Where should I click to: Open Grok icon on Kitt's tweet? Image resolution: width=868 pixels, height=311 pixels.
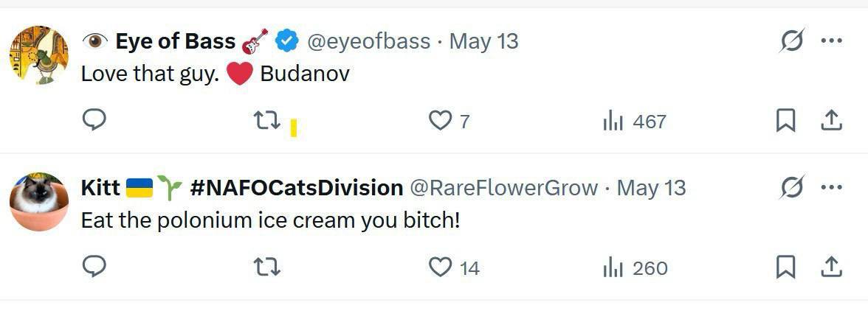(791, 189)
